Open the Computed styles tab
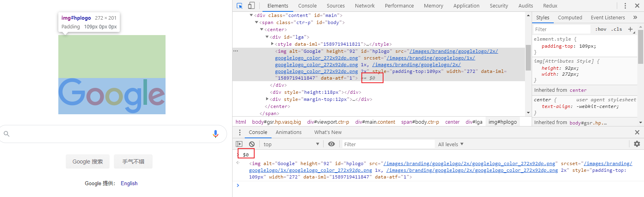Screen dimensions: 644x197 click(x=570, y=17)
